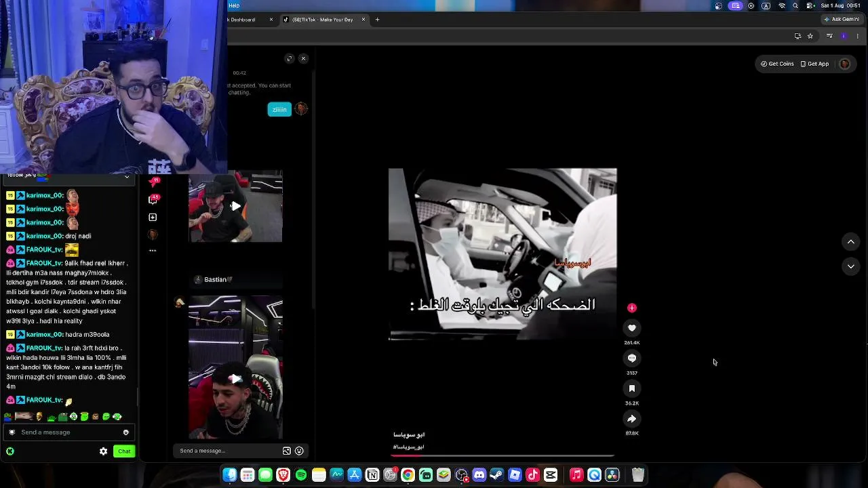Click the ziiiiin chat bubble

pyautogui.click(x=279, y=109)
